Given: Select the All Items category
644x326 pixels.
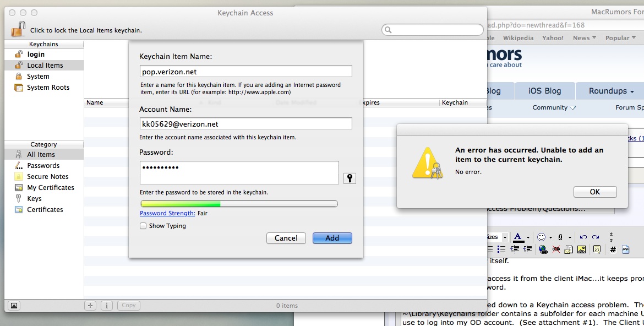Looking at the screenshot, I should [x=44, y=155].
